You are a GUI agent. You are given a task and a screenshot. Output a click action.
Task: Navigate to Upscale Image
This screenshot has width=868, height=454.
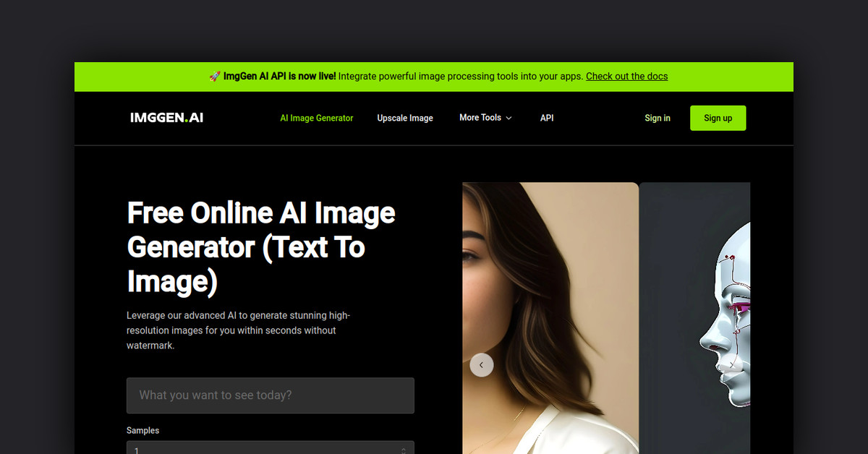tap(405, 118)
